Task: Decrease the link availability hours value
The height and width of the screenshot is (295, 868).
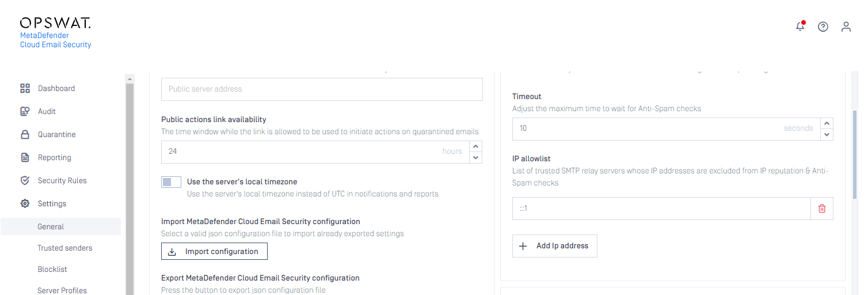Action: tap(476, 157)
